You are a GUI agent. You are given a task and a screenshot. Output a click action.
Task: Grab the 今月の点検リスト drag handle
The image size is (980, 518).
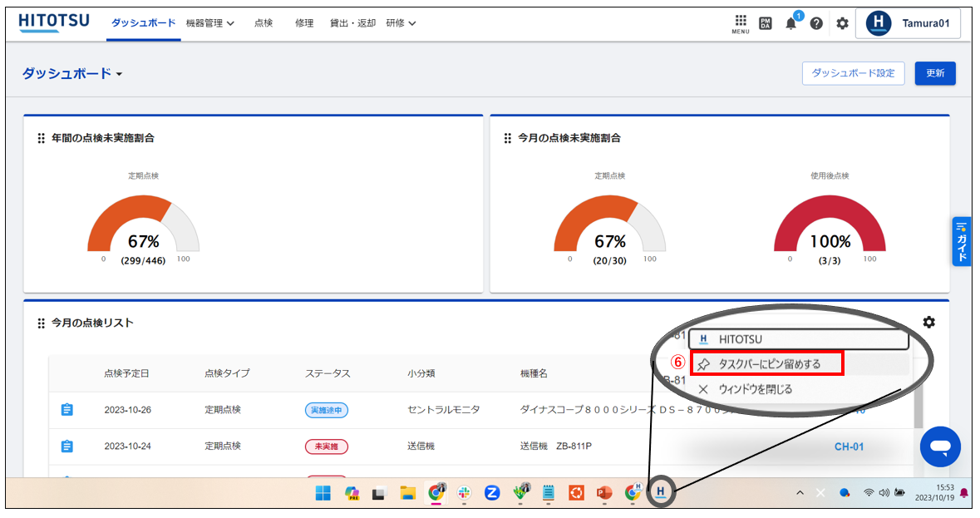point(42,323)
